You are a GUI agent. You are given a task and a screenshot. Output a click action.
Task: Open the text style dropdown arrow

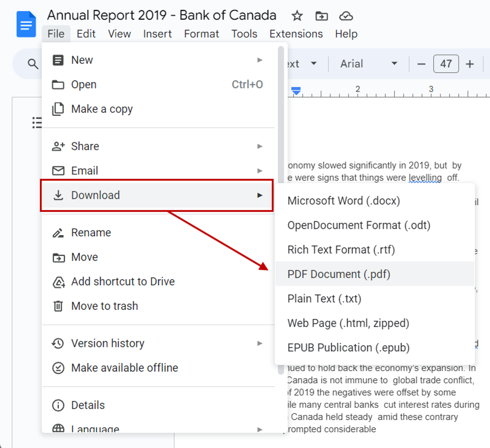tap(314, 63)
